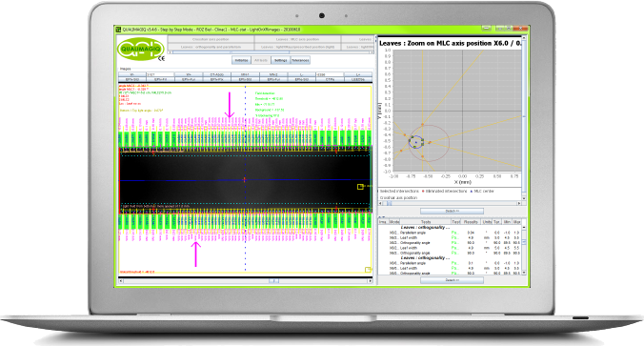
Task: Click right arrow of image horizontal scrollbar
Action: click(370, 280)
